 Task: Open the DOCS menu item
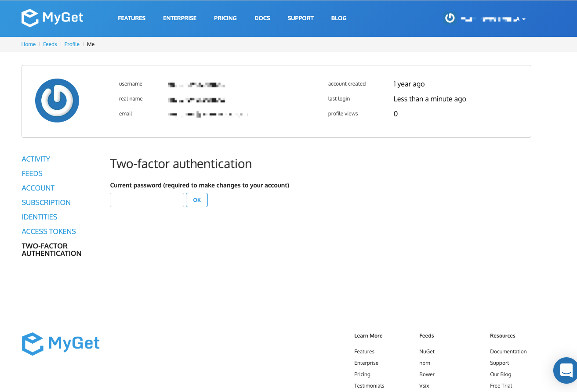(x=262, y=18)
